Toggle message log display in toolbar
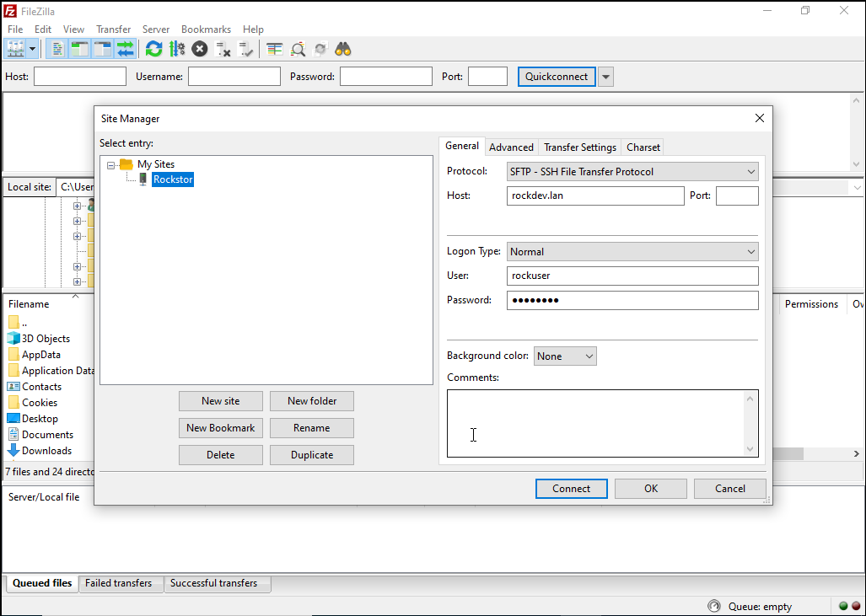The image size is (866, 616). [56, 49]
